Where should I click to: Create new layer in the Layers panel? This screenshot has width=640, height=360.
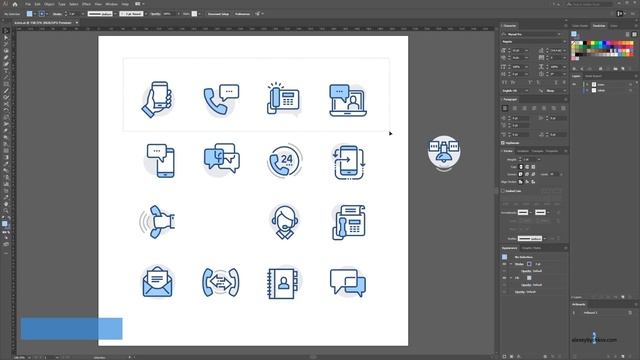tap(623, 297)
